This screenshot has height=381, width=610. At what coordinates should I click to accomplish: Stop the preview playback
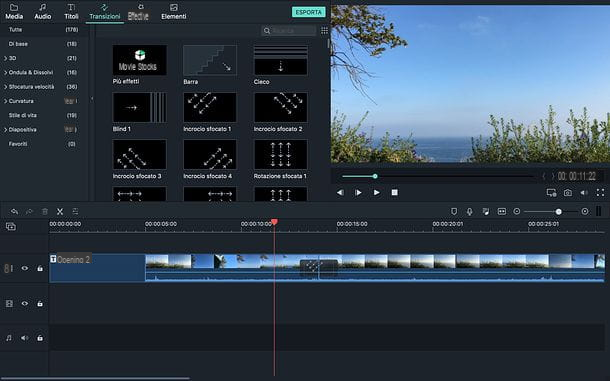pyautogui.click(x=394, y=193)
